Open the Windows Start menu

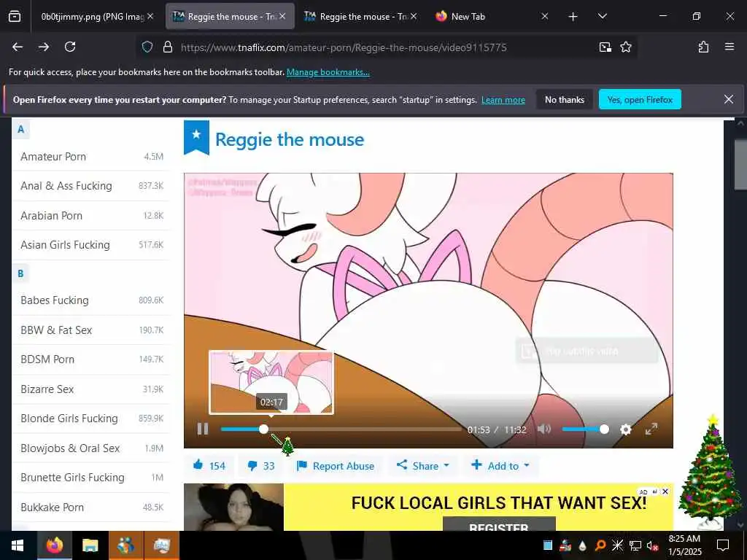coord(18,545)
